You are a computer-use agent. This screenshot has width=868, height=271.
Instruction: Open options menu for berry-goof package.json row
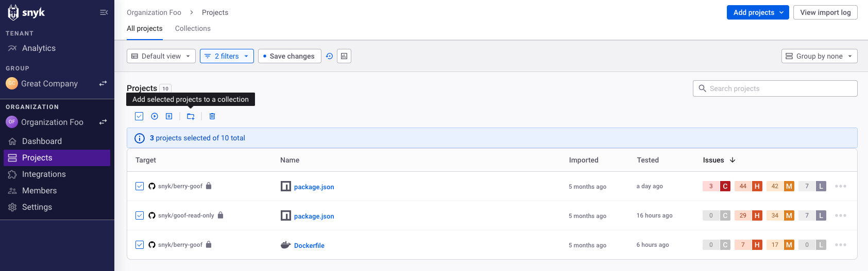point(841,186)
